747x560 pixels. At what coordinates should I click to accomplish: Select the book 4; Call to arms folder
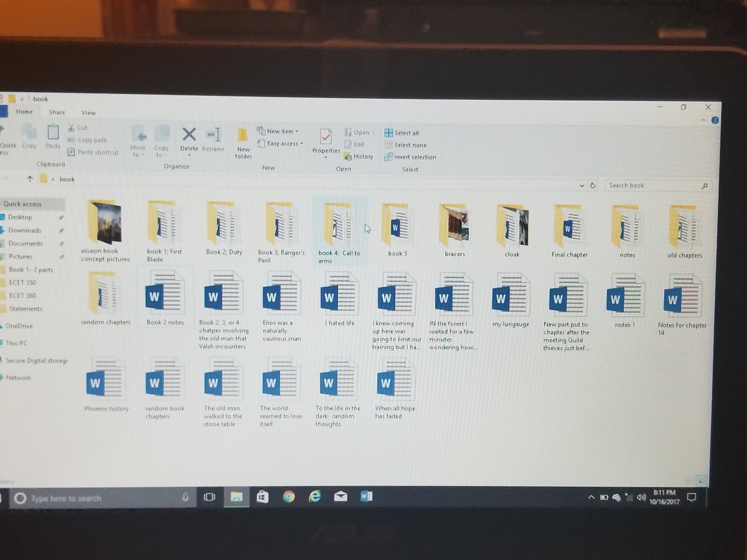click(339, 232)
